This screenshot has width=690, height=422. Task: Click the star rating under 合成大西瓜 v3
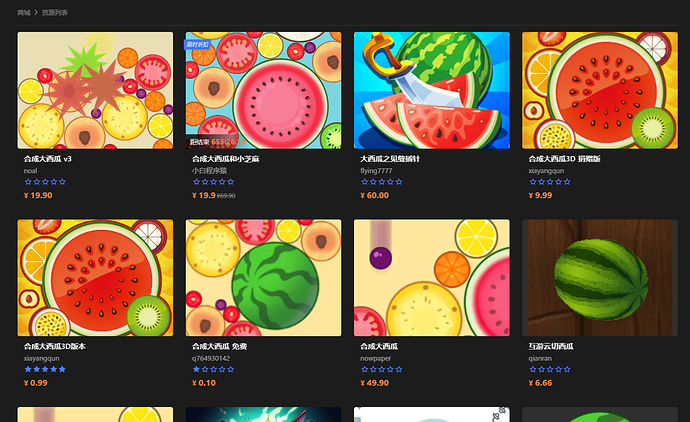(x=45, y=182)
